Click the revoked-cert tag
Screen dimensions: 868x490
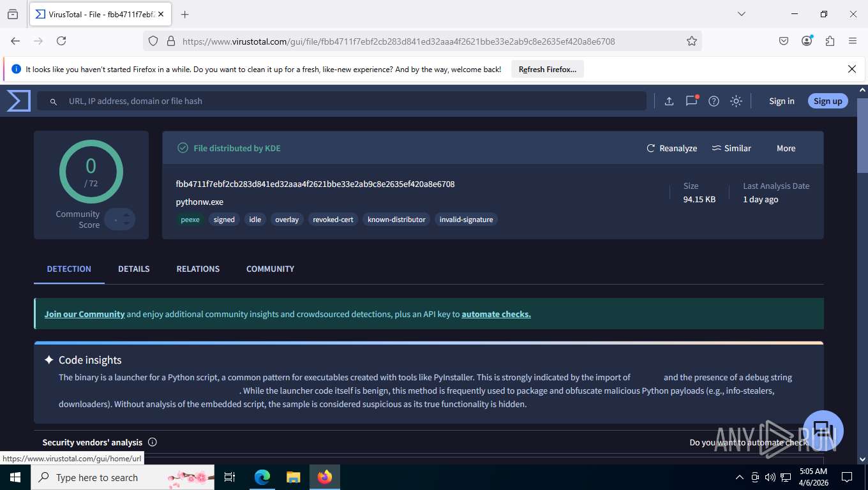click(333, 219)
